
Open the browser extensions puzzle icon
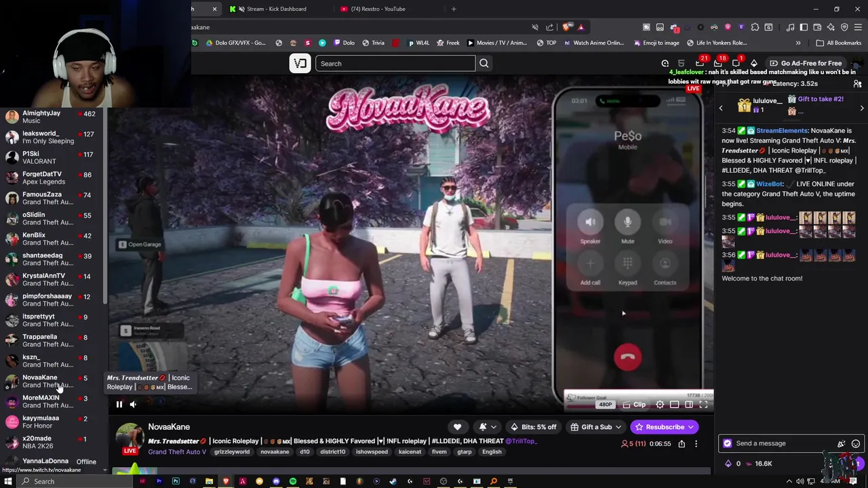[755, 27]
